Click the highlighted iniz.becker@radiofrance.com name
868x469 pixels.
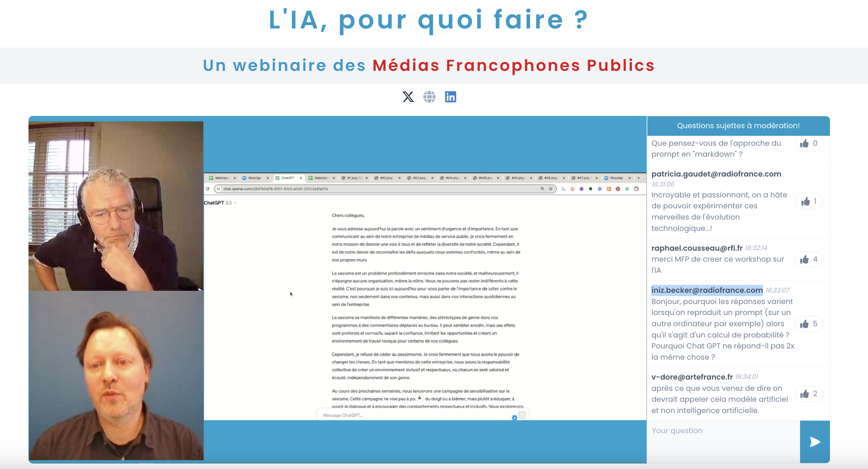(707, 290)
